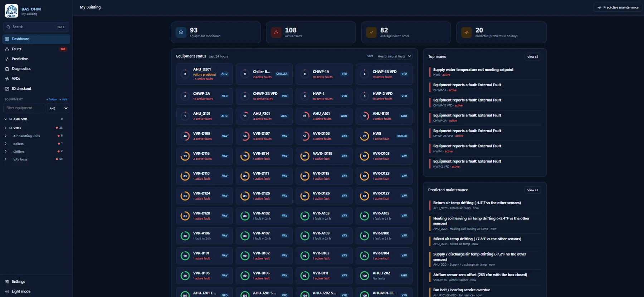Click the Light mode sun icon
The width and height of the screenshot is (644, 297).
coord(7,291)
